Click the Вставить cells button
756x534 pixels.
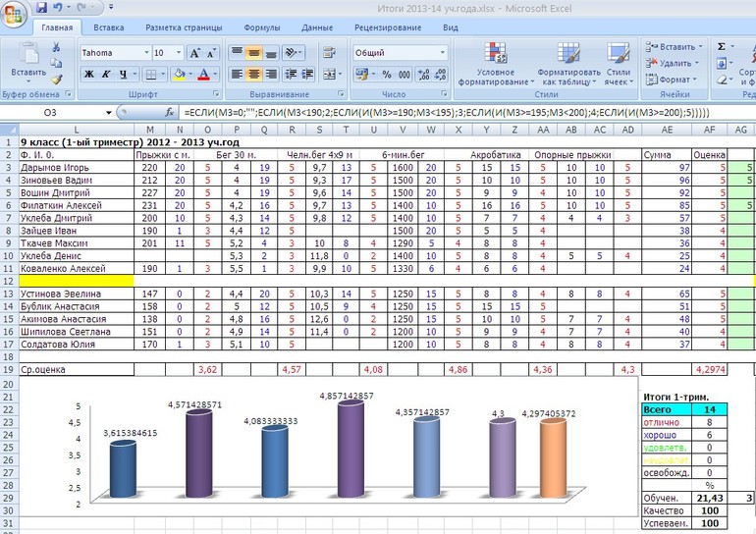675,47
